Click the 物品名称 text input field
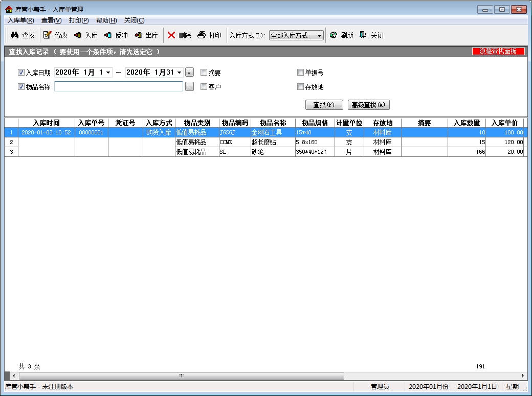 click(x=118, y=87)
